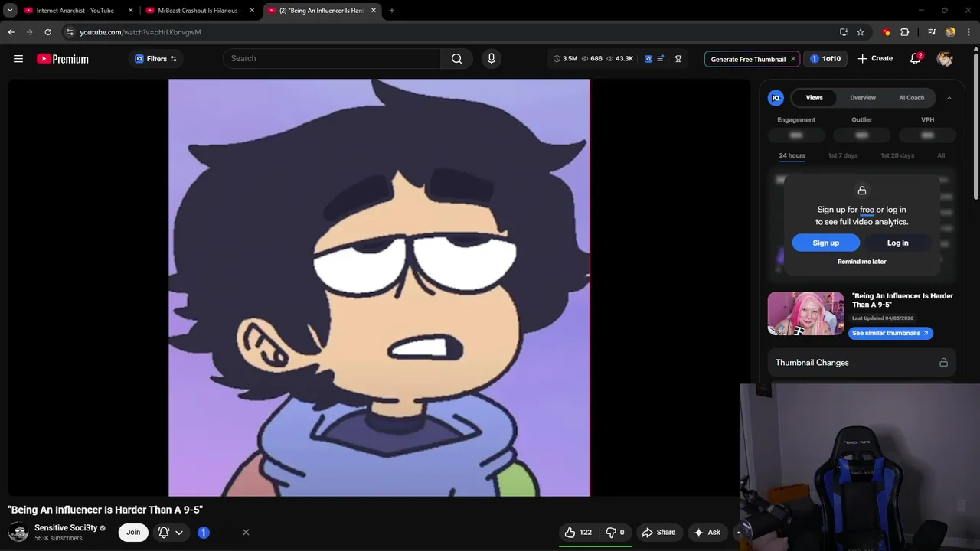Select the 1st 28 days range
980x551 pixels.
point(897,155)
